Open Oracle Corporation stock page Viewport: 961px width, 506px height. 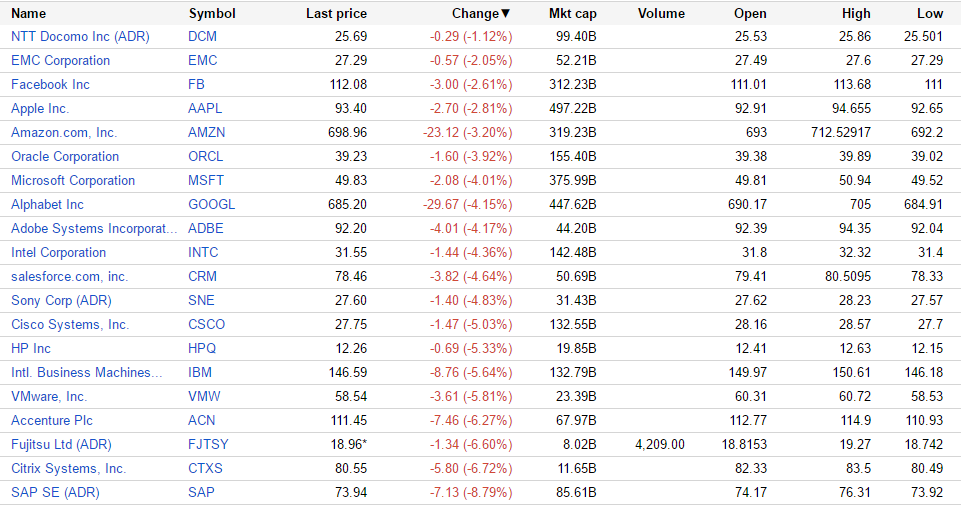(65, 157)
